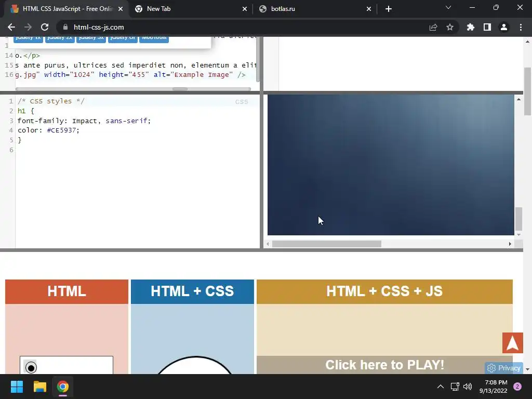Open the HTML + CSS card header
532x399 pixels.
192,291
